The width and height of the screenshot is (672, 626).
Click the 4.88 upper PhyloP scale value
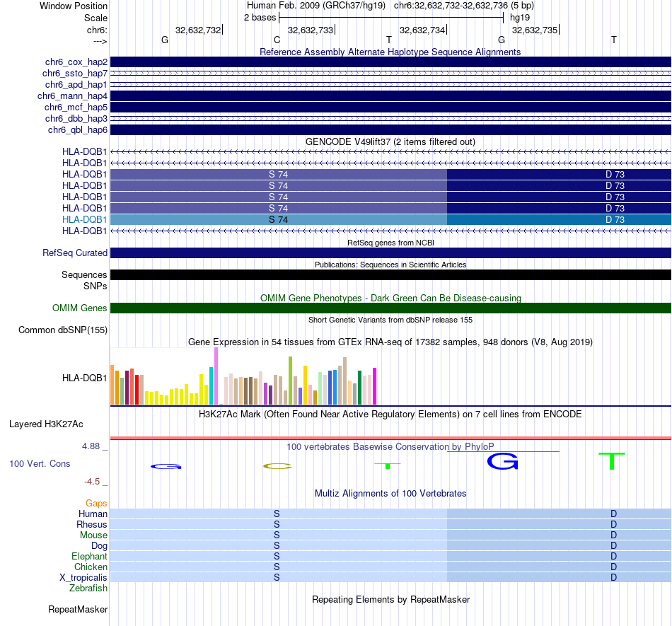coord(91,446)
